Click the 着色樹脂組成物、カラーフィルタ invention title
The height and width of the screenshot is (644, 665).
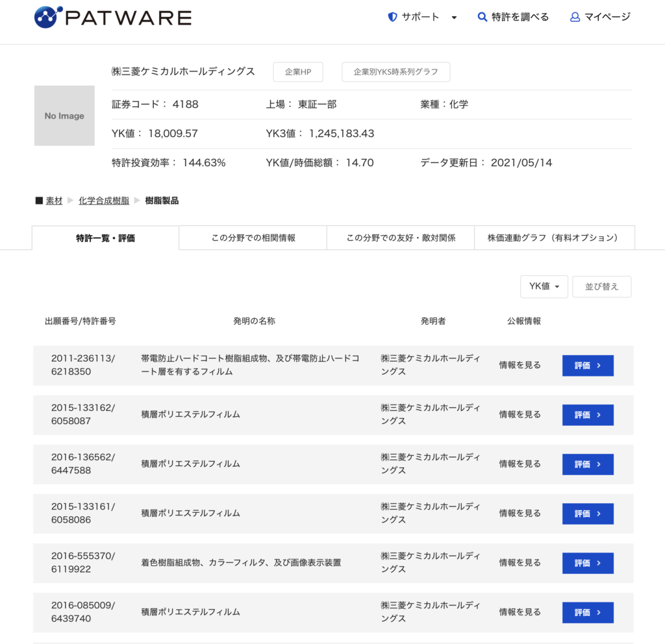241,563
